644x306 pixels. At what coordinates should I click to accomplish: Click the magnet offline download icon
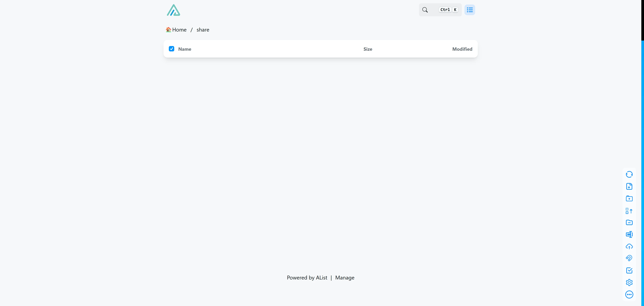(x=629, y=258)
